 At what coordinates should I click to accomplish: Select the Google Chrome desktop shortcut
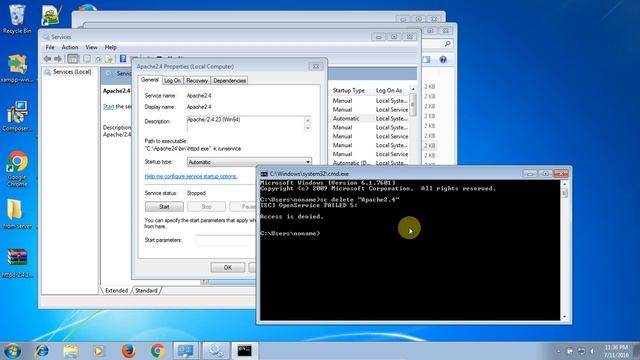pyautogui.click(x=17, y=169)
